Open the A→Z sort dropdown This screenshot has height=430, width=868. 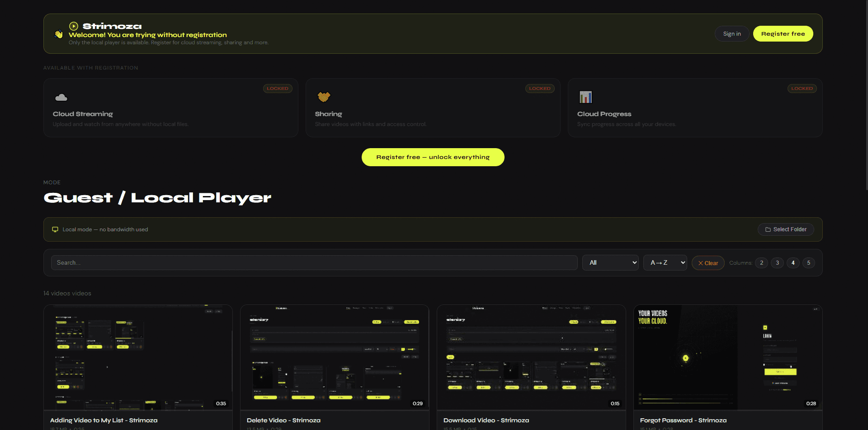pos(665,263)
